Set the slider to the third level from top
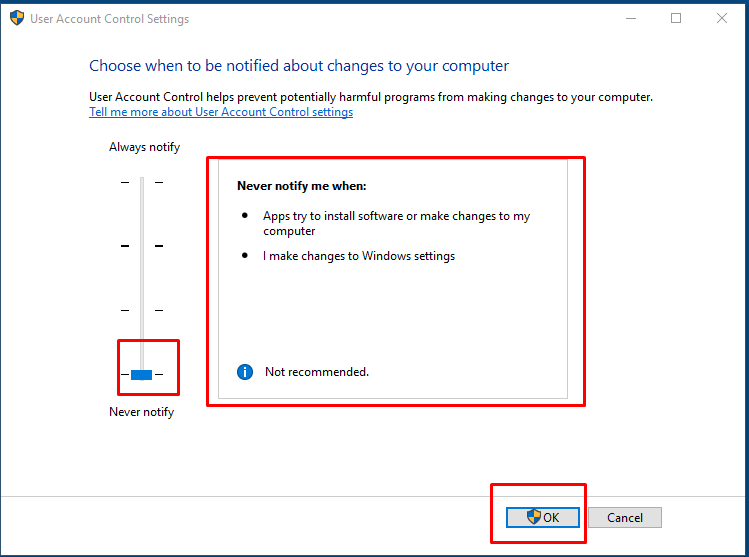The width and height of the screenshot is (749, 557). [141, 310]
